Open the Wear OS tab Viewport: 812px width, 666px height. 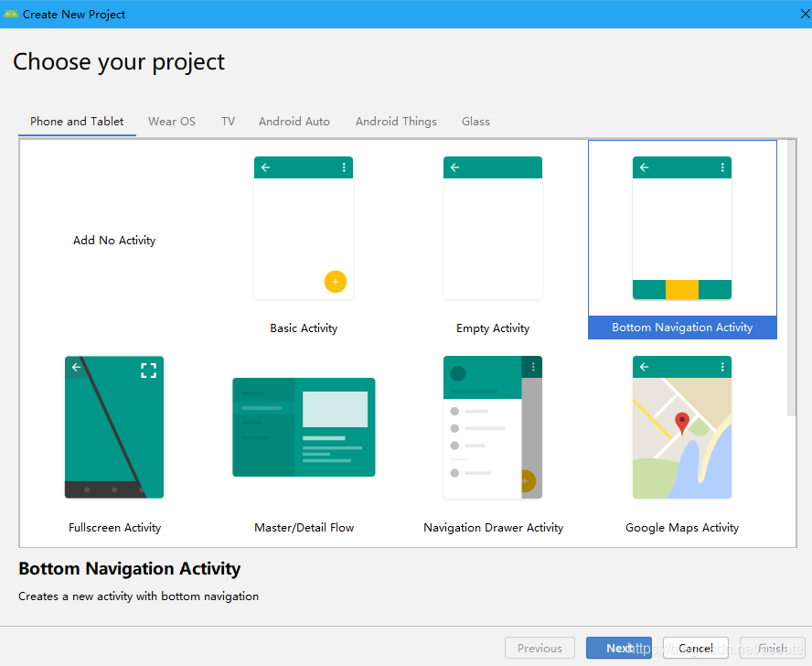(x=172, y=122)
